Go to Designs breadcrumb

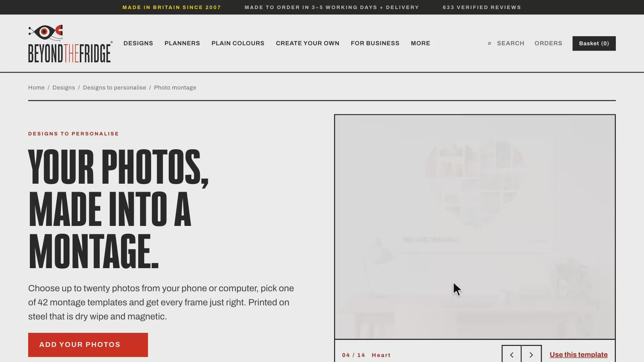[x=64, y=88]
